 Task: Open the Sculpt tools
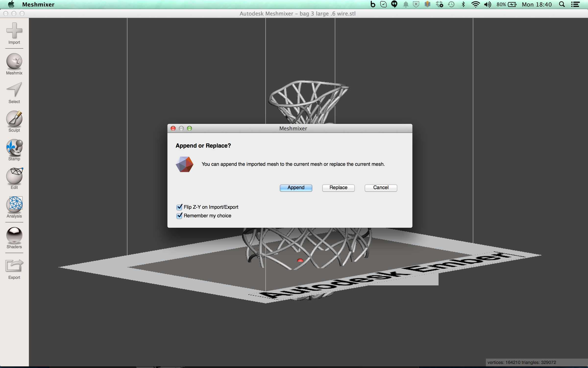pyautogui.click(x=14, y=121)
